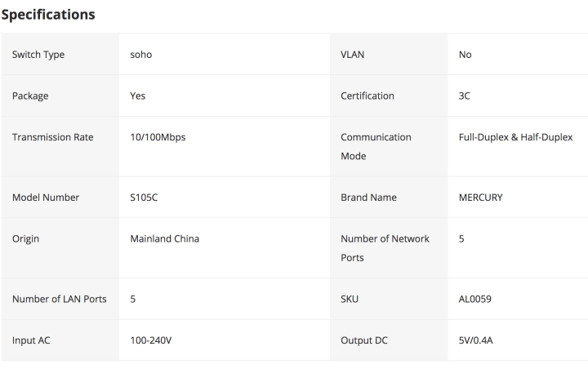The height and width of the screenshot is (382, 588).
Task: Select the VLAN label cell
Action: tap(354, 55)
